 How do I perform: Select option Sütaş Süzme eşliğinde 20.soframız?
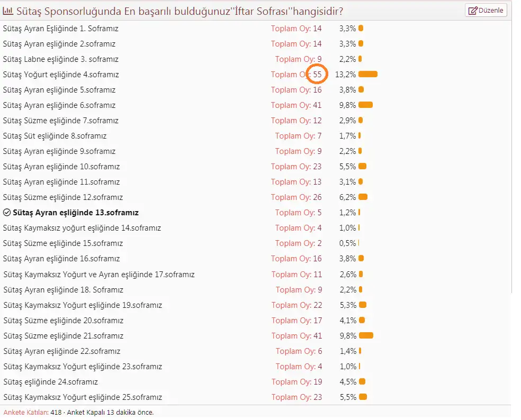pos(63,321)
